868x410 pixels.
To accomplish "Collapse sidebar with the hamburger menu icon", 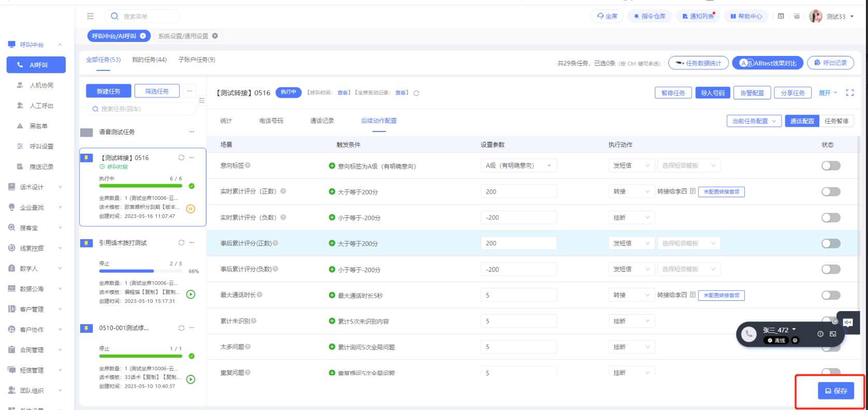I will [x=91, y=17].
